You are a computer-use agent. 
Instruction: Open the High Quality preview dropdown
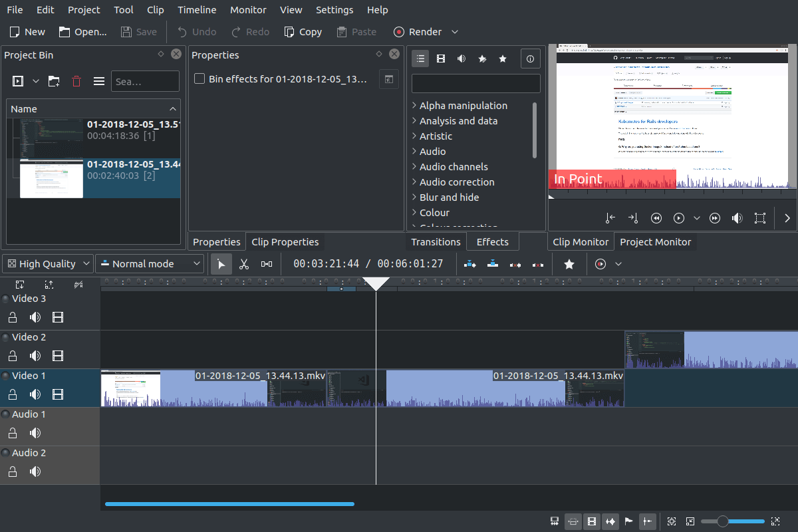click(47, 264)
